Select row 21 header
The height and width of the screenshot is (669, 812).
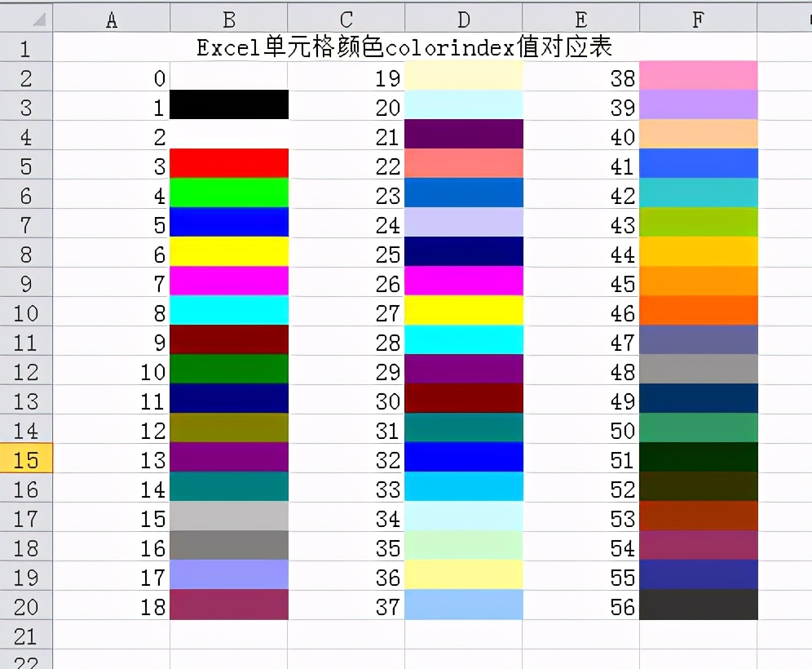tap(26, 634)
